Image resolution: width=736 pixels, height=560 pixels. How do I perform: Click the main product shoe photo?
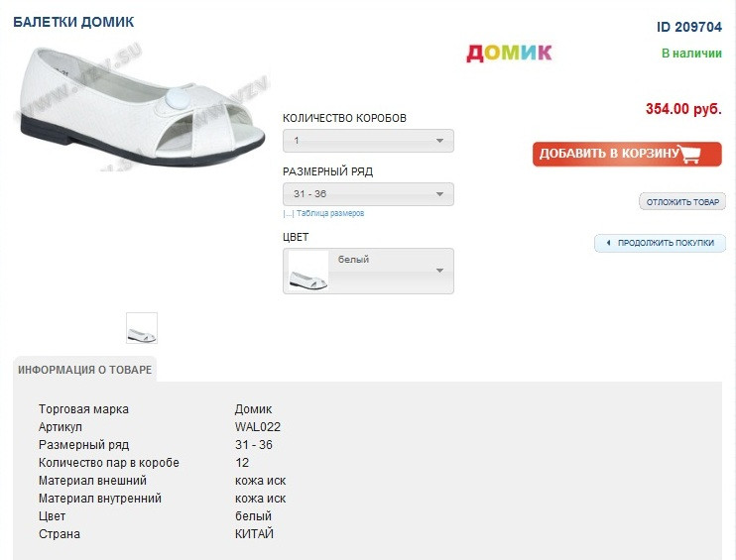tap(141, 106)
